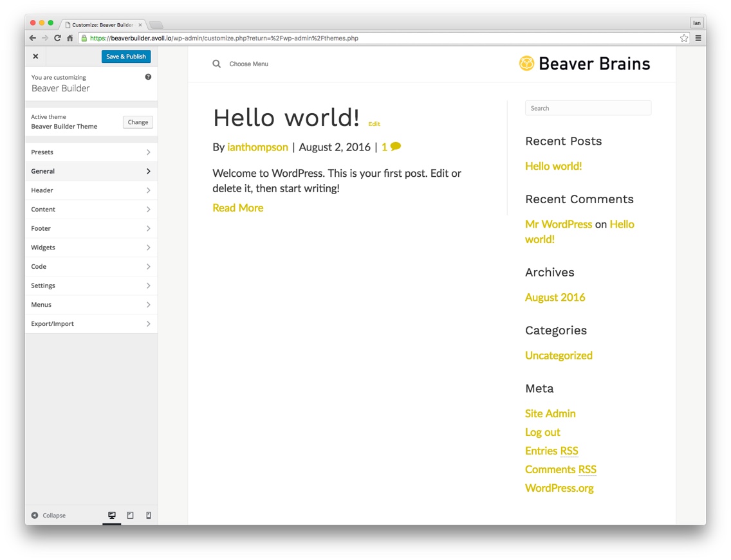This screenshot has height=560, width=731.
Task: Expand the General panel
Action: pos(91,172)
